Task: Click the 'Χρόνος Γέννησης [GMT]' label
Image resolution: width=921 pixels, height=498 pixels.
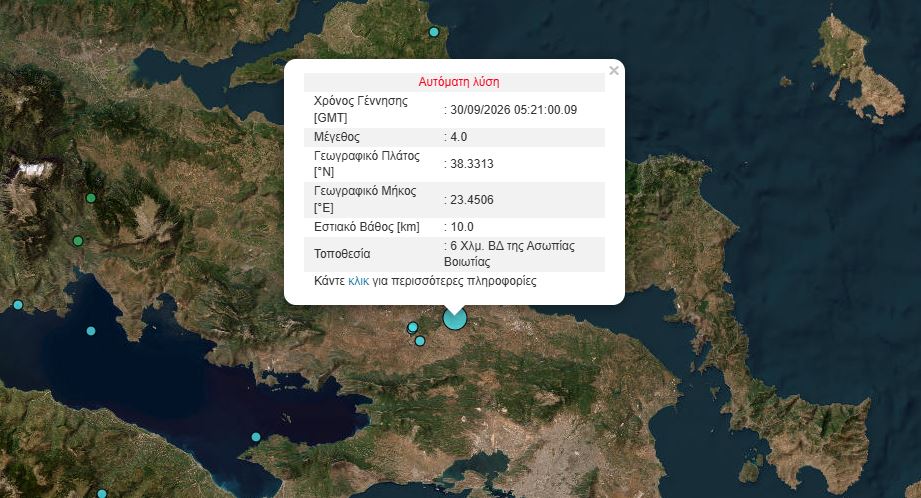Action: tap(361, 109)
